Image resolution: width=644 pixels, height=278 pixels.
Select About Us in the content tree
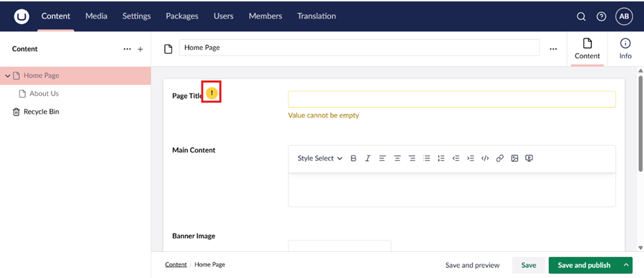[x=44, y=93]
